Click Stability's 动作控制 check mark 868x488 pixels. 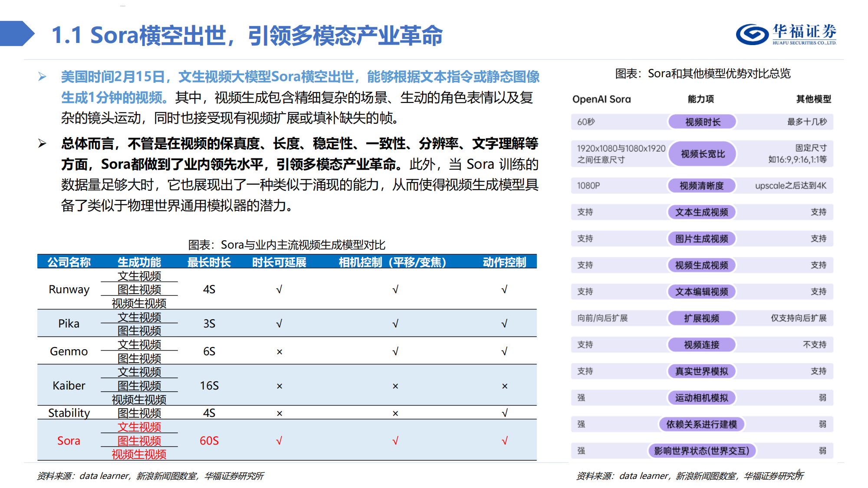(504, 413)
